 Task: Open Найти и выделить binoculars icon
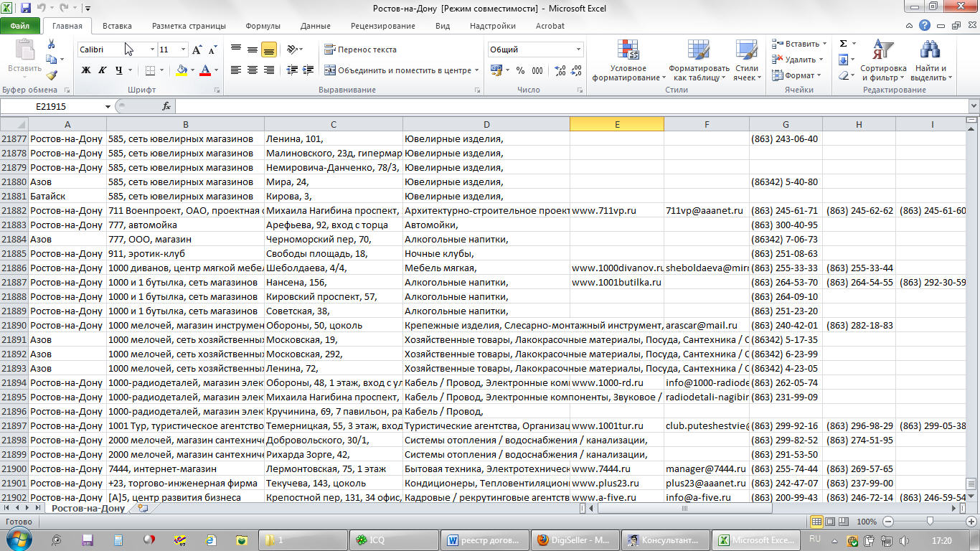coord(930,50)
